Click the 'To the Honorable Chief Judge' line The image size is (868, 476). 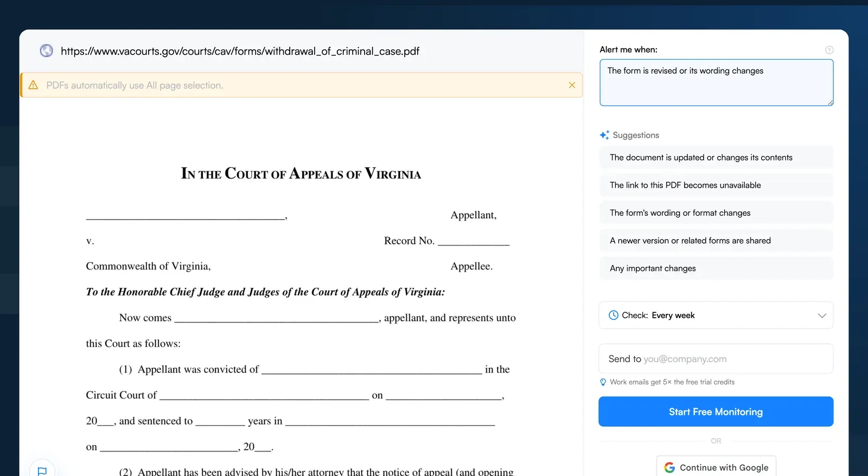(x=265, y=292)
